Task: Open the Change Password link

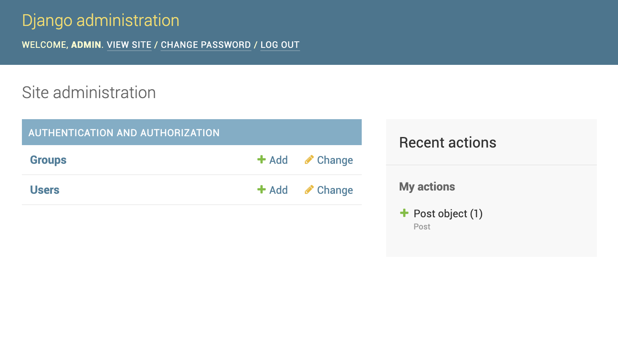Action: 206,45
